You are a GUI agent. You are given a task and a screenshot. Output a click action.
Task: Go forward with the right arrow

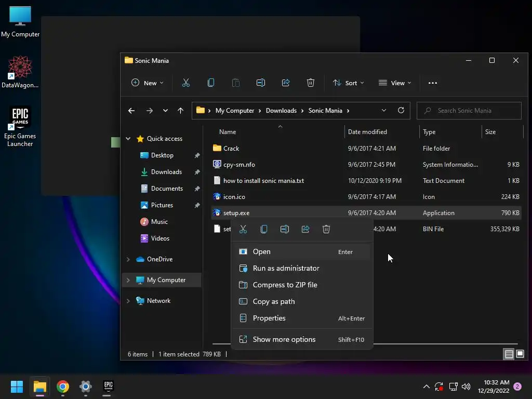coord(149,111)
